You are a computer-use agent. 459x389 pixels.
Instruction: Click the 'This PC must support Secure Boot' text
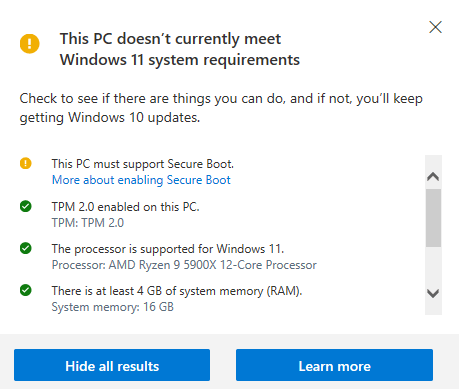click(x=143, y=164)
